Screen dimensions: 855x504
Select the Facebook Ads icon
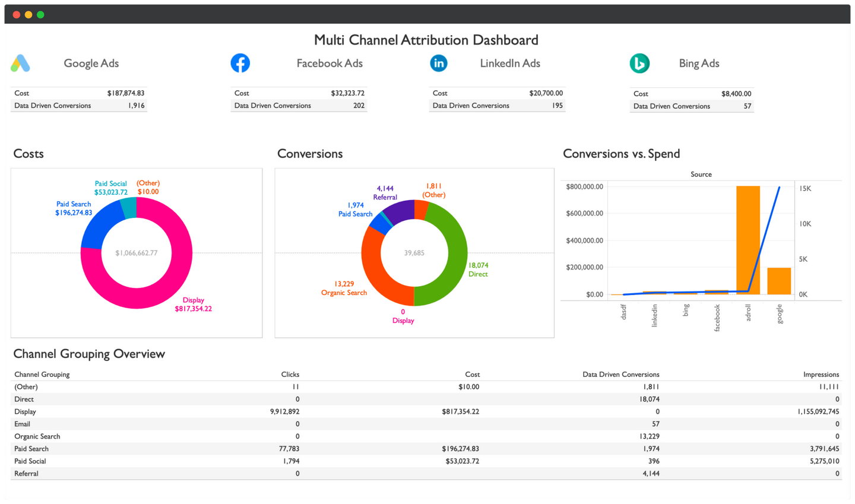[240, 62]
